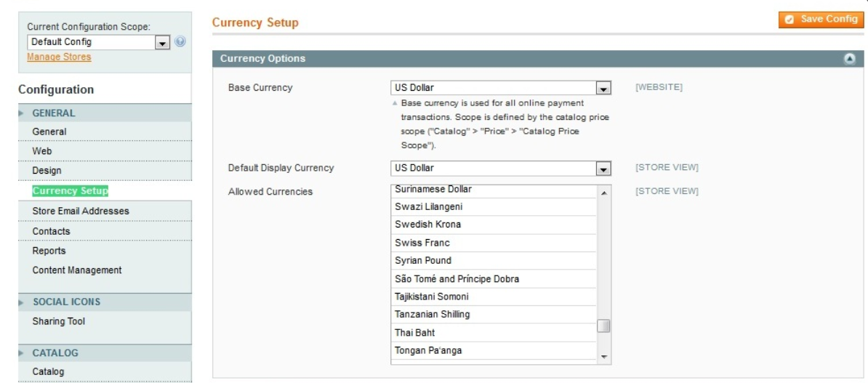Viewport: 868px width, 383px height.
Task: Click the Allowed Currencies scrollbar thumb
Action: click(603, 326)
